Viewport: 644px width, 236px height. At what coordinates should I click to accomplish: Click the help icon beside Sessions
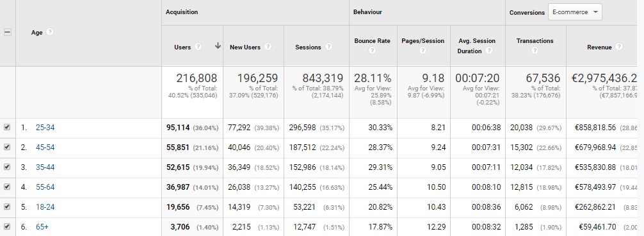pos(328,47)
